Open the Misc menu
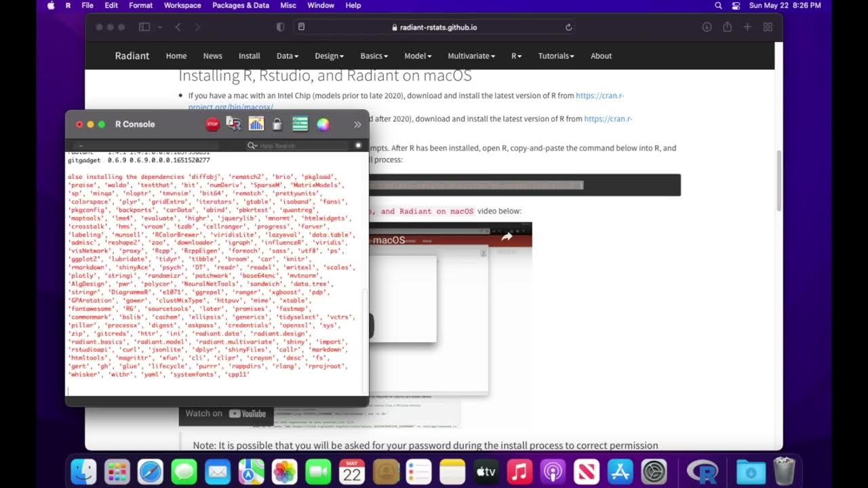The height and width of the screenshot is (488, 868). (288, 5)
